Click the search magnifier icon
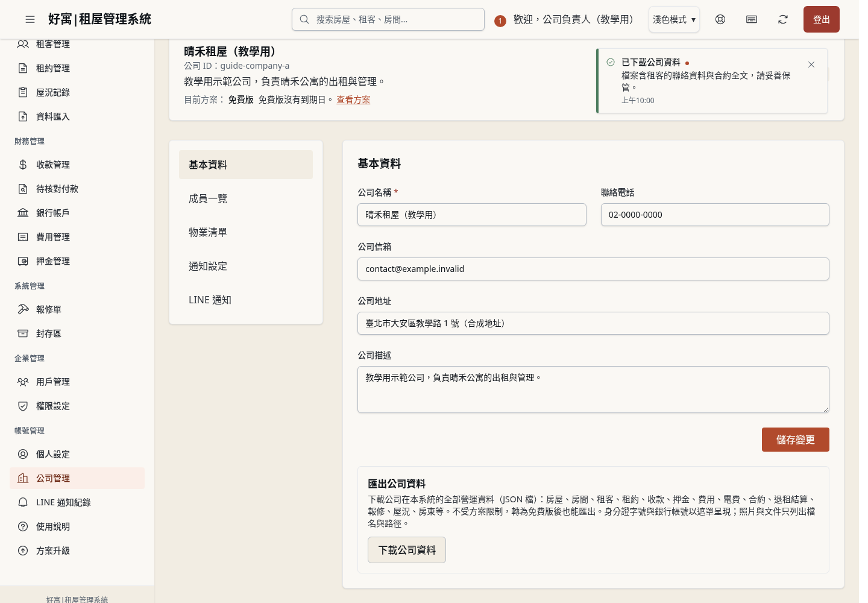868x603 pixels. (x=304, y=19)
